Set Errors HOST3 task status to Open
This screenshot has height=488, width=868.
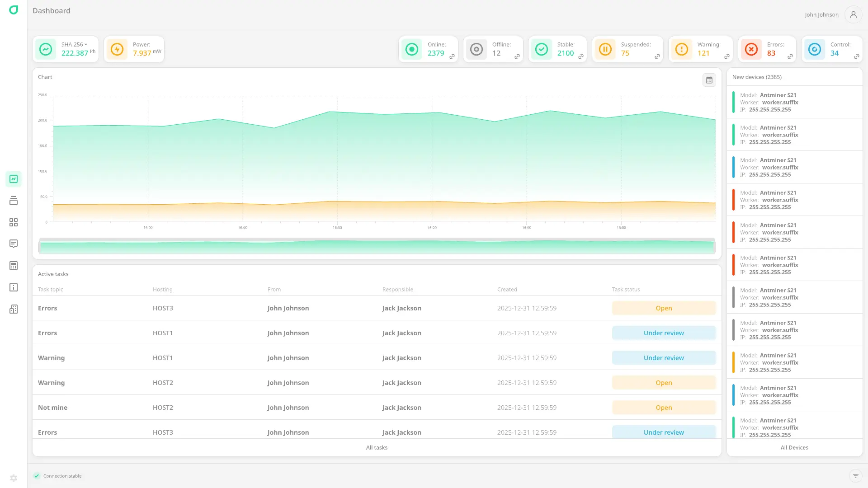click(x=664, y=308)
